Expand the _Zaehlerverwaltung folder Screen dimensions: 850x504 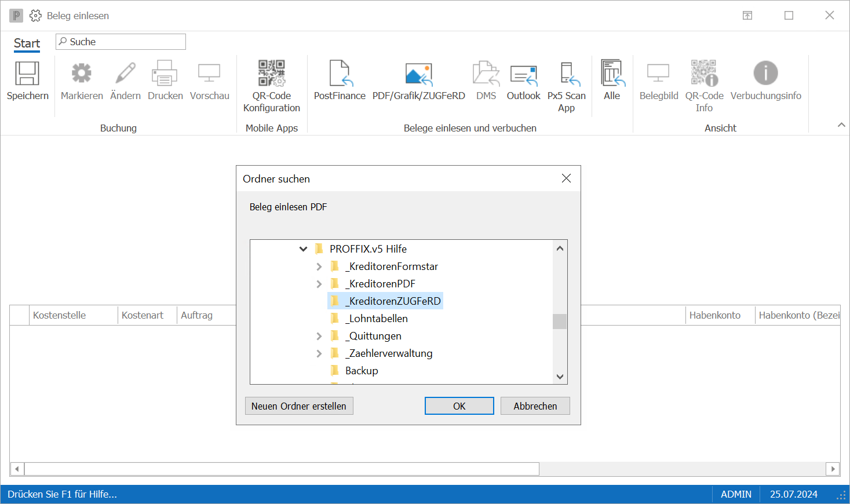319,353
